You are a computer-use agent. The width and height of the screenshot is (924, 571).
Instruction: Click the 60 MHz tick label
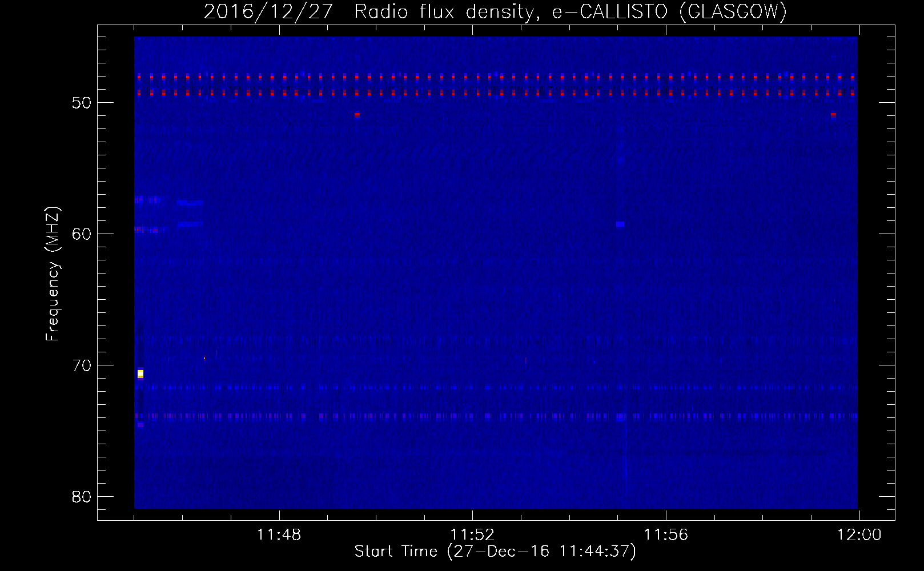(x=82, y=234)
